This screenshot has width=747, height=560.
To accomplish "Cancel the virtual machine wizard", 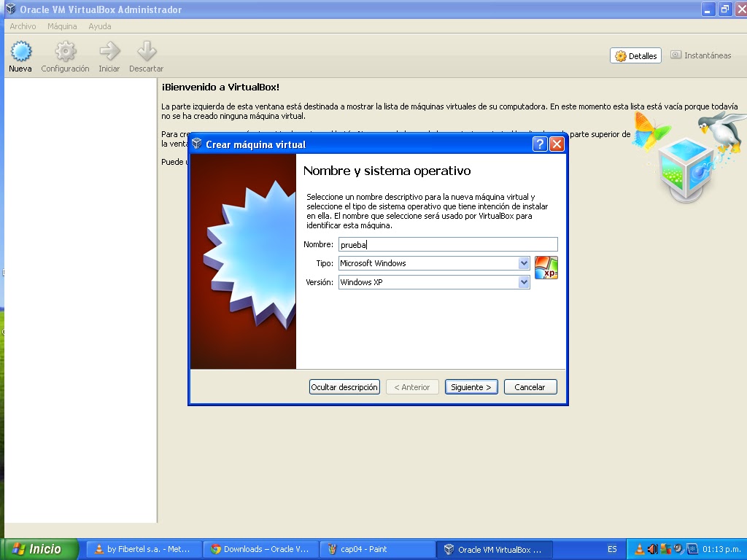I will (x=530, y=387).
